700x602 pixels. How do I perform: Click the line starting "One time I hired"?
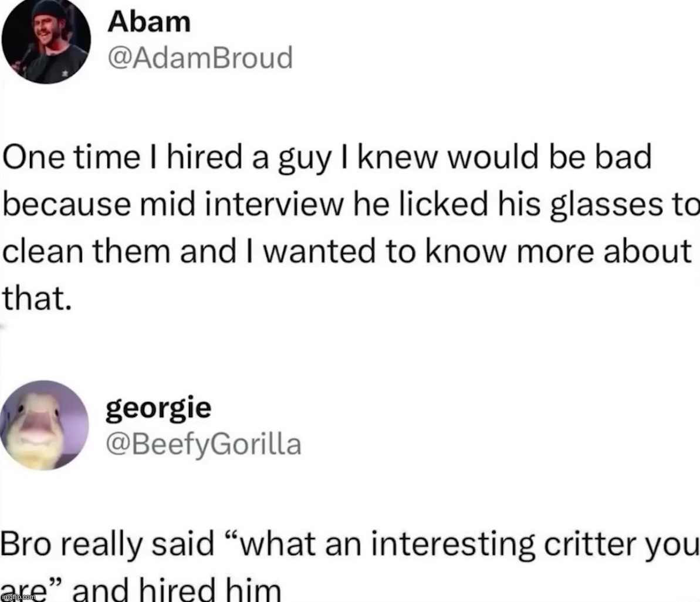[327, 159]
